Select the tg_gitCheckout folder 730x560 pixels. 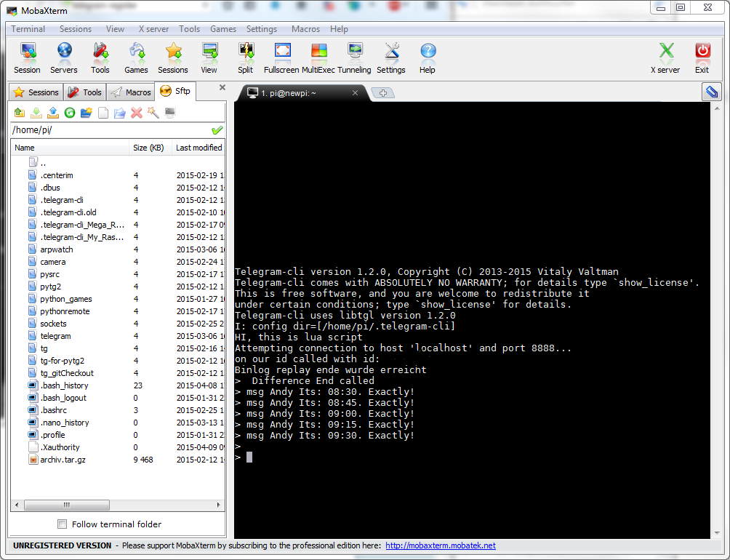[x=67, y=373]
